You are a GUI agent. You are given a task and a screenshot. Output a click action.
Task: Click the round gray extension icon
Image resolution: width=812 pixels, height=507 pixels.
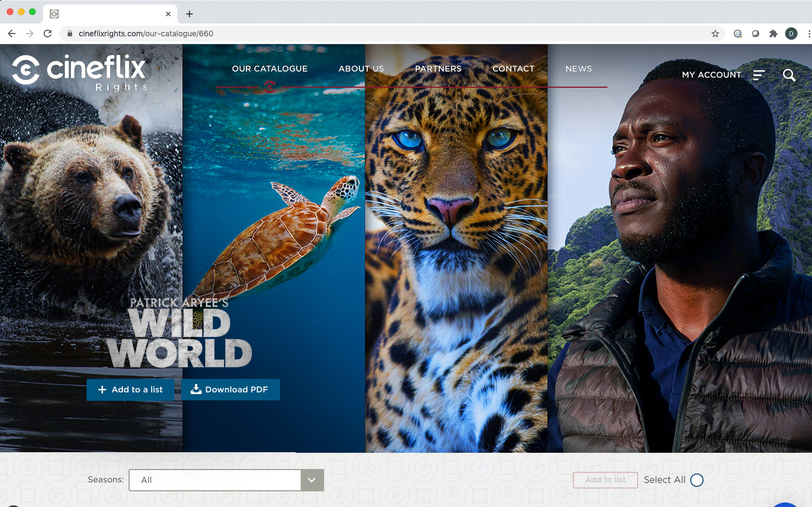[x=756, y=34]
